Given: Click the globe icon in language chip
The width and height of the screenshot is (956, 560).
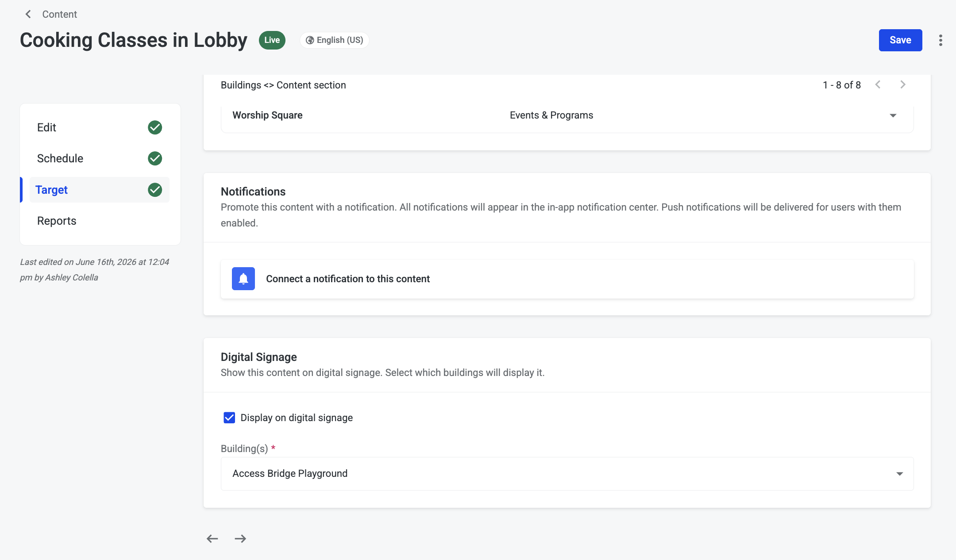Looking at the screenshot, I should click(x=310, y=40).
